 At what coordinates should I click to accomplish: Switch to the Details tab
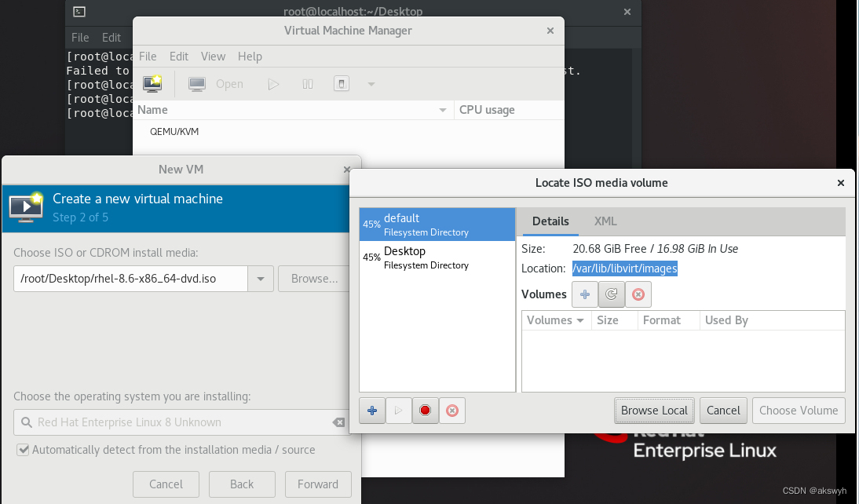(550, 221)
